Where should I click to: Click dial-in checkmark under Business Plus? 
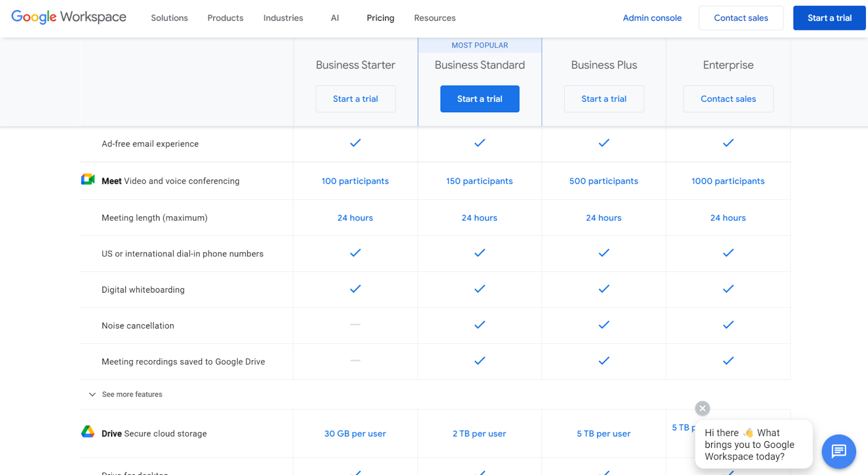[x=604, y=252]
